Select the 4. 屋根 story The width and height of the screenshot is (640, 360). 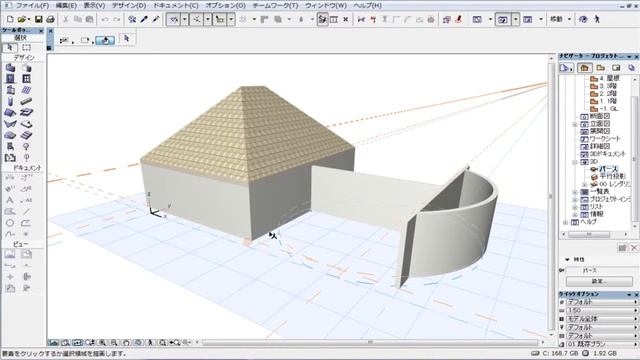(610, 78)
